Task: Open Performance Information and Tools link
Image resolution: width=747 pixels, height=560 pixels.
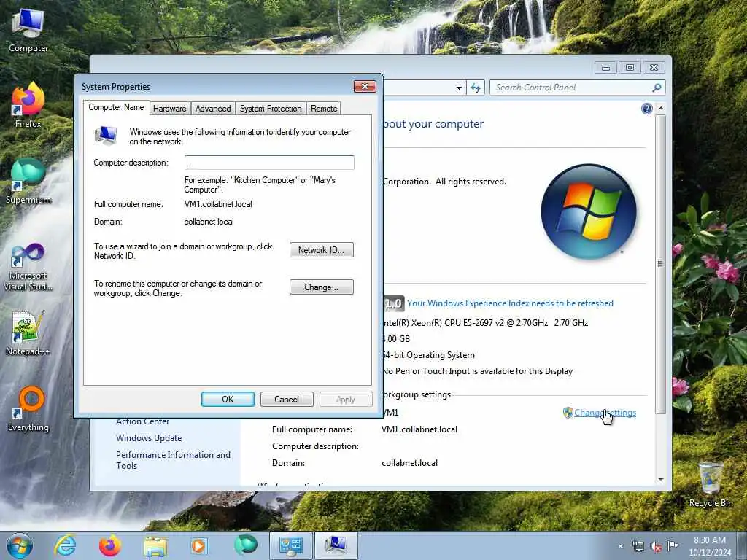Action: coord(173,460)
